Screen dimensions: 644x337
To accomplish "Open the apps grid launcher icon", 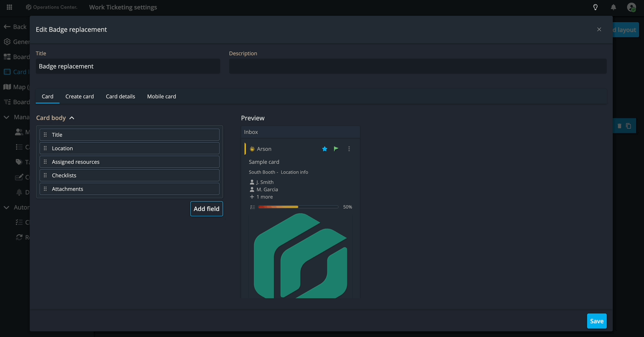I will 9,7.
